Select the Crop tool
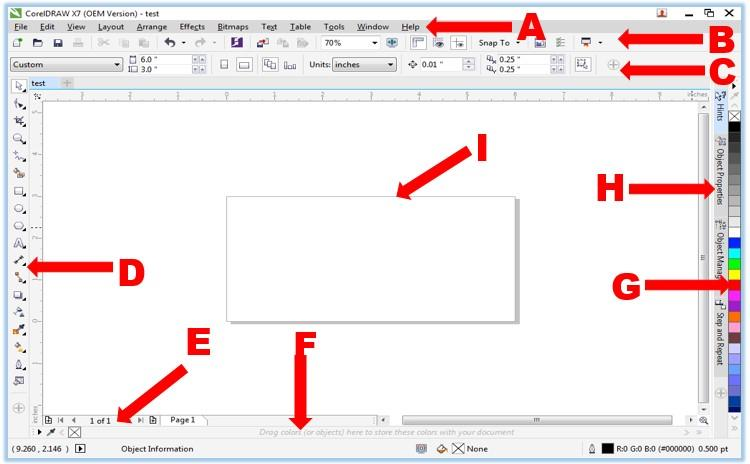Image resolution: width=750 pixels, height=464 pixels. pos(19,121)
